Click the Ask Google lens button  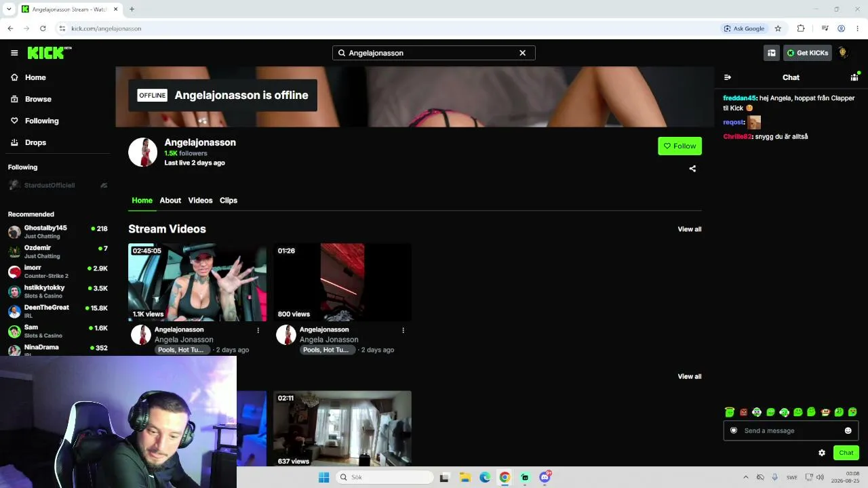[x=744, y=28]
